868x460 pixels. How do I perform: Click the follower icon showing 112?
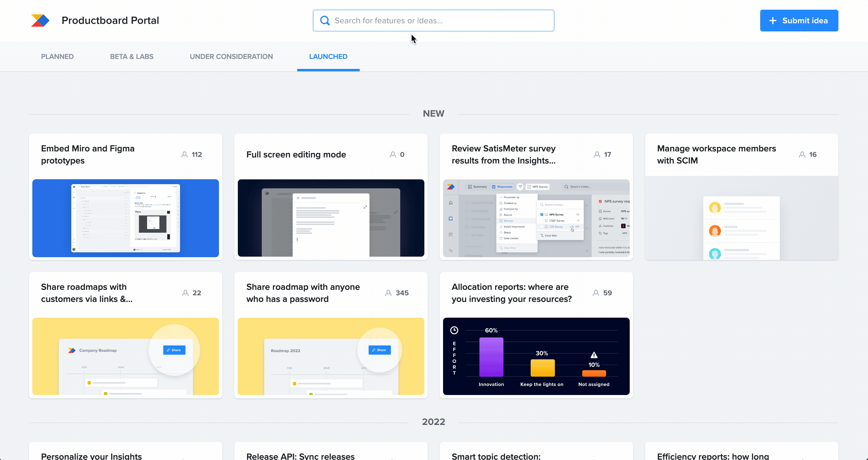tap(185, 154)
